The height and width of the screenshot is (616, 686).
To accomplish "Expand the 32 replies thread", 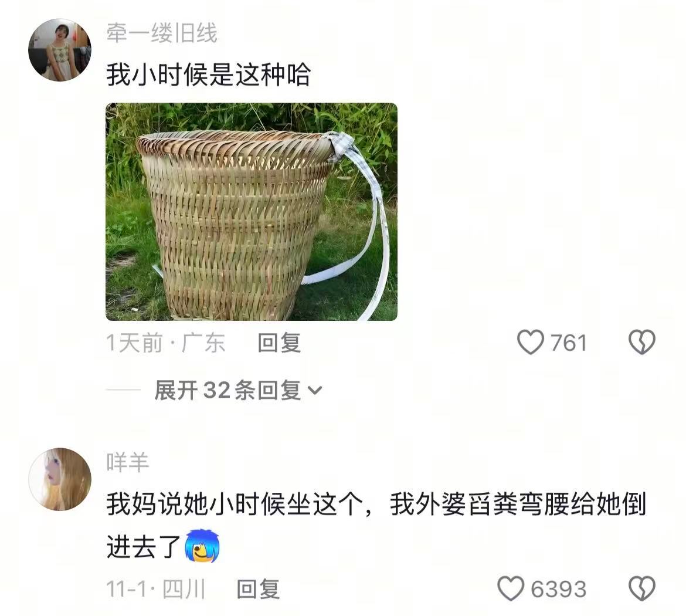I will pos(238,390).
